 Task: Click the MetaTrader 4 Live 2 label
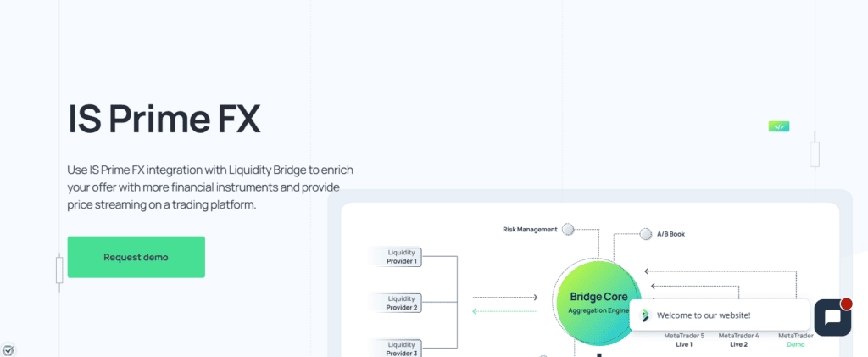(738, 340)
